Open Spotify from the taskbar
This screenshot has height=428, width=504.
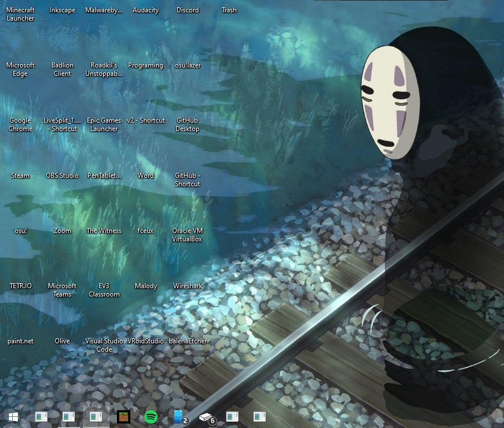pyautogui.click(x=150, y=416)
